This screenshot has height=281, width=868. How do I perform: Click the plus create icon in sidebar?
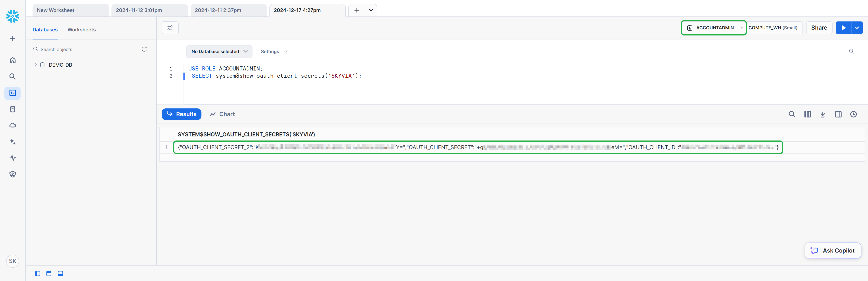pos(12,39)
